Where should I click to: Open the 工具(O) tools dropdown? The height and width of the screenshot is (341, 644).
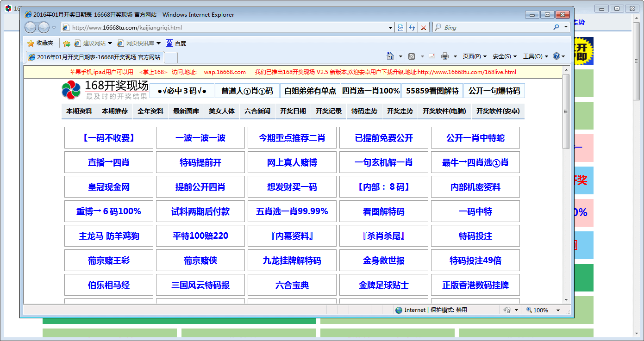click(535, 56)
